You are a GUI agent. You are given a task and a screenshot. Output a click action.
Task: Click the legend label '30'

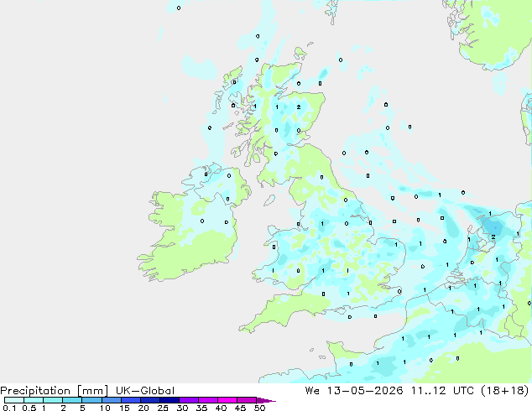pyautogui.click(x=182, y=408)
